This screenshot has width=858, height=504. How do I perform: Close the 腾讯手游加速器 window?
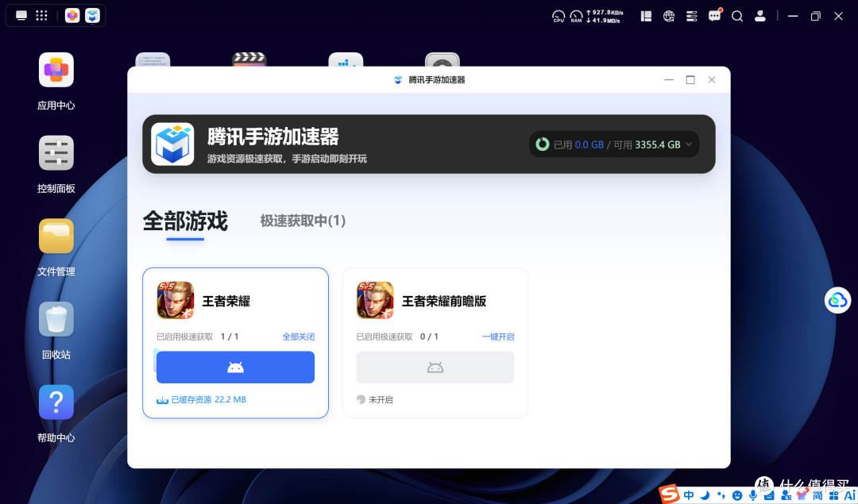[712, 80]
